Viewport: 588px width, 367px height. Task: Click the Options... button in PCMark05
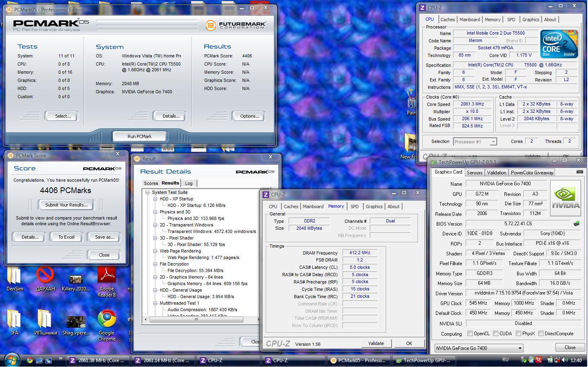pos(249,116)
